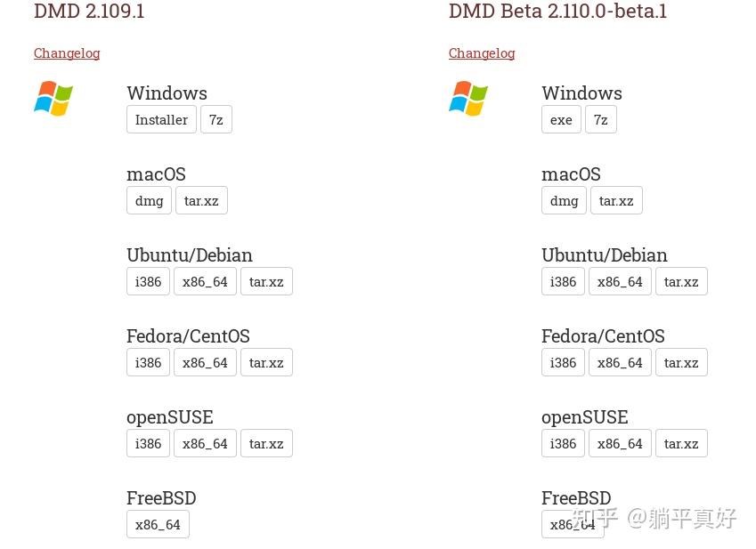
Task: Click the Windows logo icon under DMD 2.109.1
Action: 53,99
